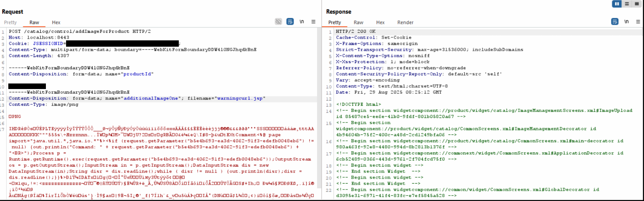Select combined tabbed layout icon

coord(636,4)
